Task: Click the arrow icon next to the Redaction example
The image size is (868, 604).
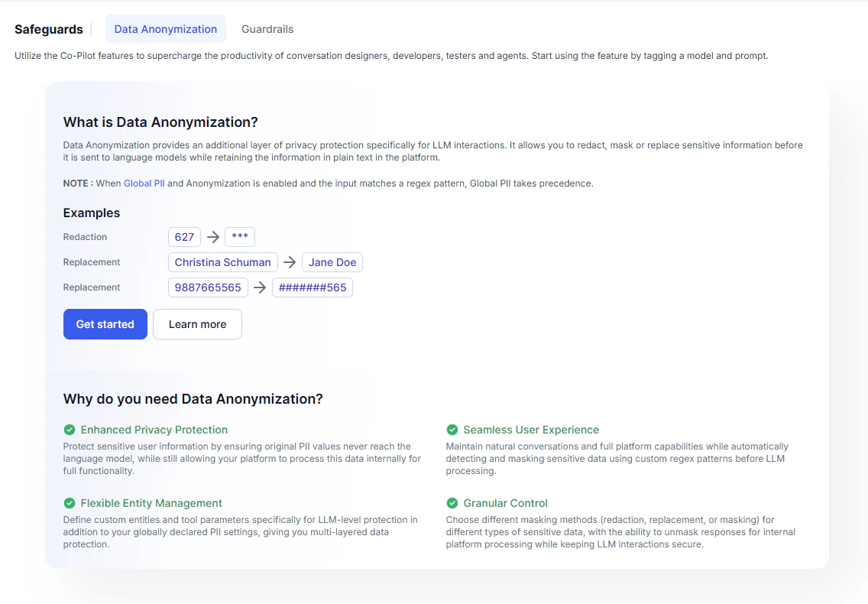Action: (x=212, y=237)
